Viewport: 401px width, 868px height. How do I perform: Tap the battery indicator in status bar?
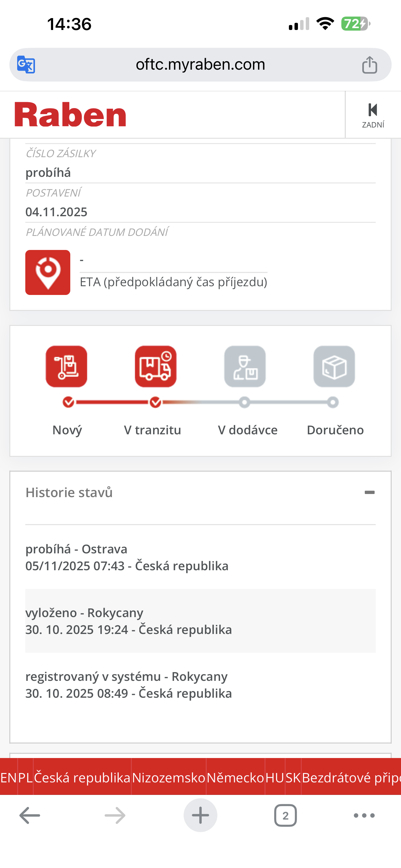tap(355, 24)
